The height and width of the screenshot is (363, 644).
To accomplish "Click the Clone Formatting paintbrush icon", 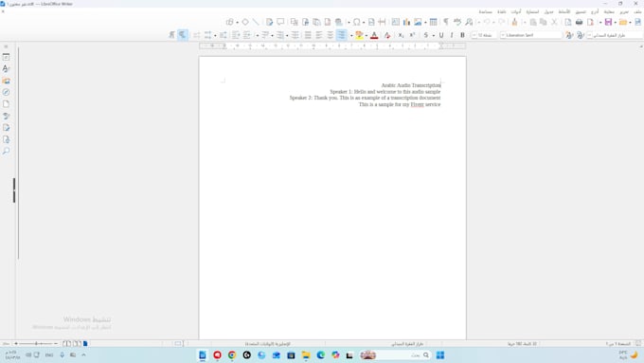I will click(x=514, y=22).
